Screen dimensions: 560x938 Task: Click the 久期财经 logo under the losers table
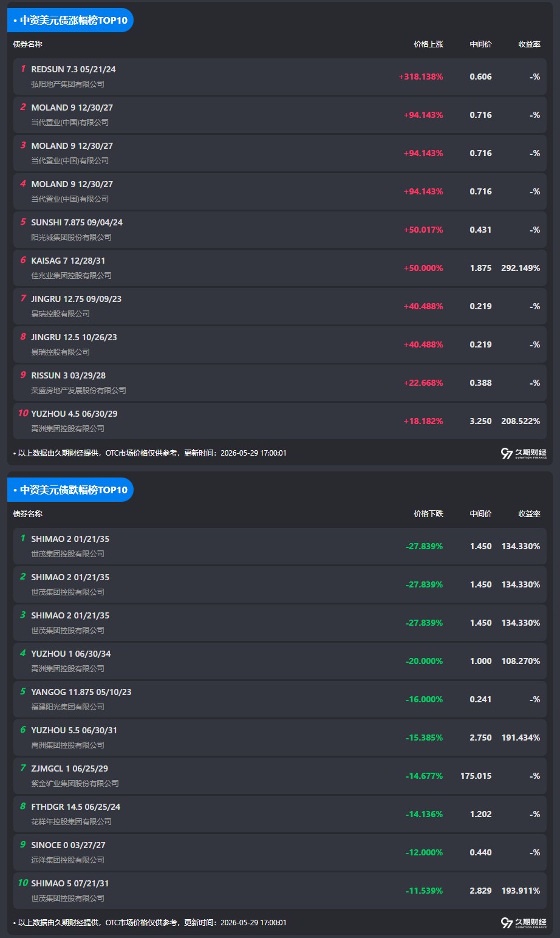click(524, 923)
